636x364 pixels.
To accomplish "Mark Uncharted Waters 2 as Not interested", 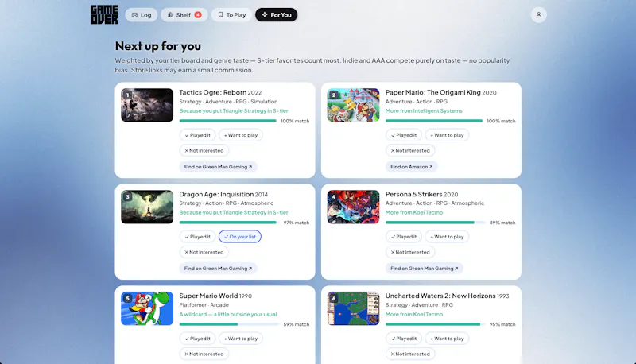I will point(410,354).
